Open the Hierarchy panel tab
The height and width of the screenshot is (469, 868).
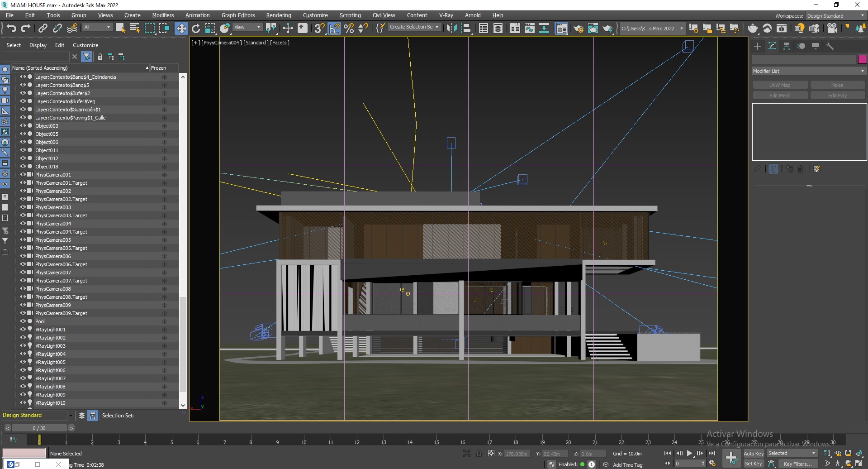pos(787,46)
